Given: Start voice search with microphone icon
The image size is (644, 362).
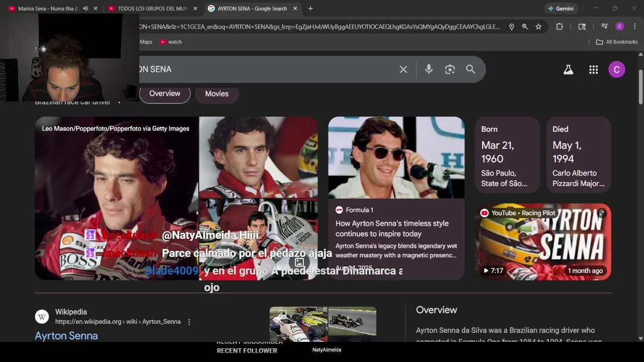Looking at the screenshot, I should [429, 69].
